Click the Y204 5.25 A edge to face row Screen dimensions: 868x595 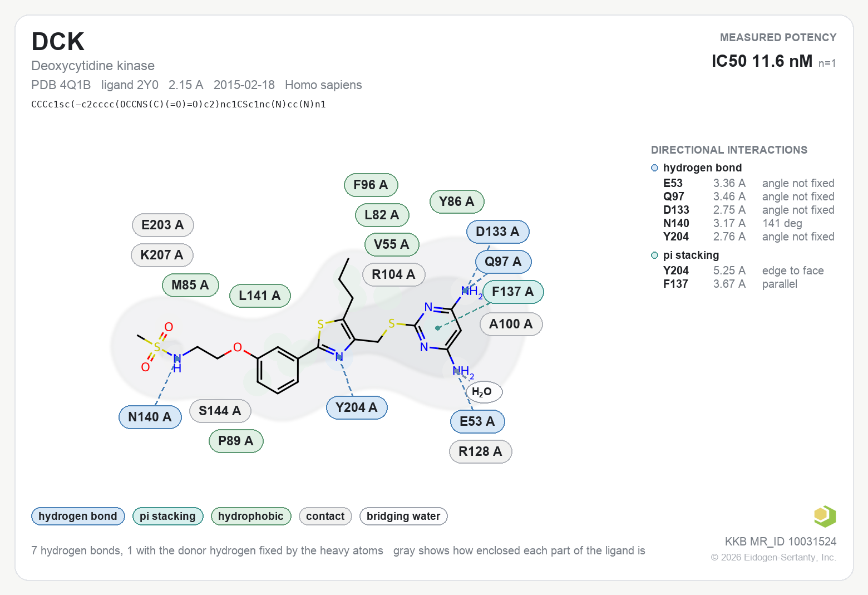[x=743, y=271]
